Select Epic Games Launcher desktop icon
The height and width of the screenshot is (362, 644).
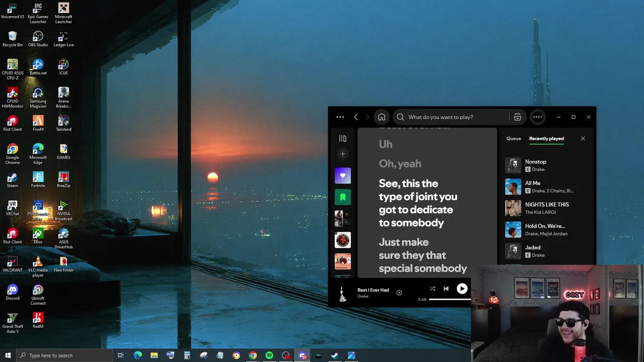click(38, 13)
